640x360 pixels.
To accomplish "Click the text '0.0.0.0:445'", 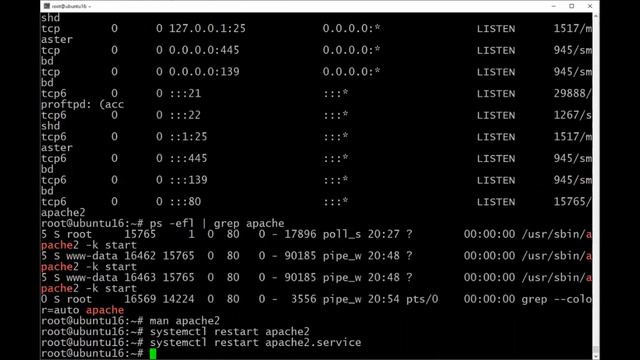I will [204, 50].
